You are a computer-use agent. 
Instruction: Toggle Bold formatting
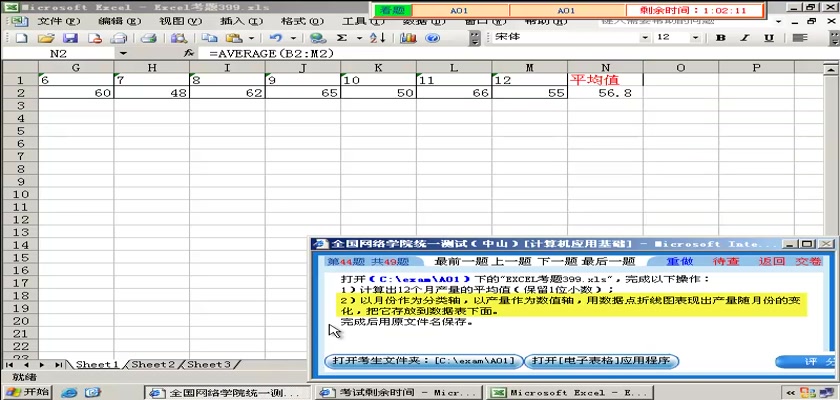[x=721, y=37]
